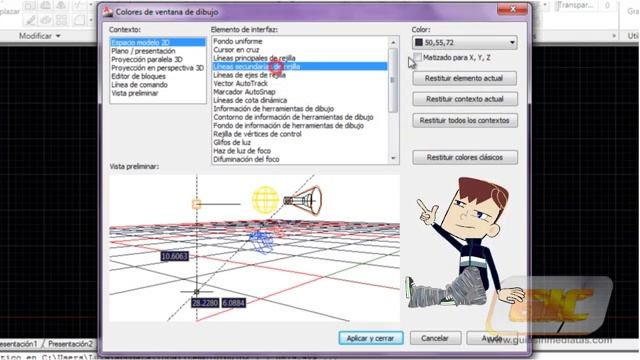Select 'Proyección paralela 3D' context
Viewport: 640px width, 360px height.
click(147, 60)
